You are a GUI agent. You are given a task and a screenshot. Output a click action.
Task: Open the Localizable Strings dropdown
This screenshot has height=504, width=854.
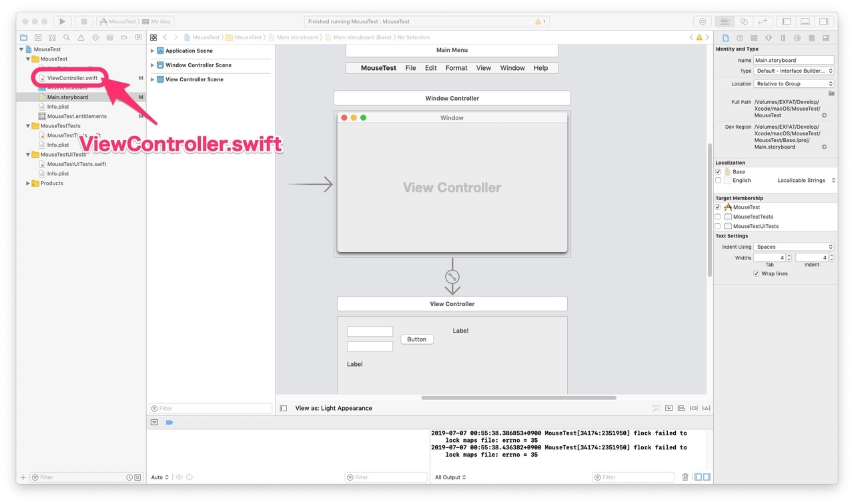click(x=806, y=181)
